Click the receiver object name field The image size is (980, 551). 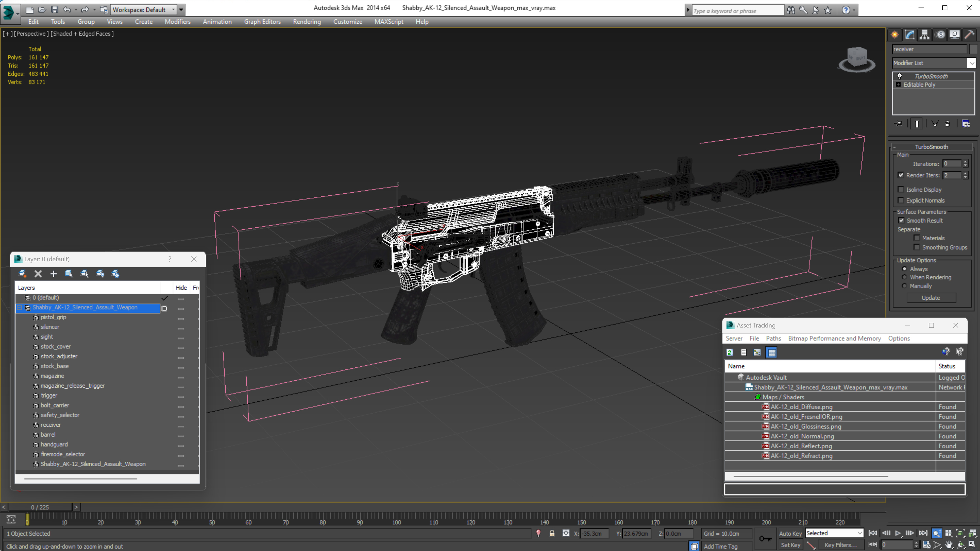tap(930, 49)
